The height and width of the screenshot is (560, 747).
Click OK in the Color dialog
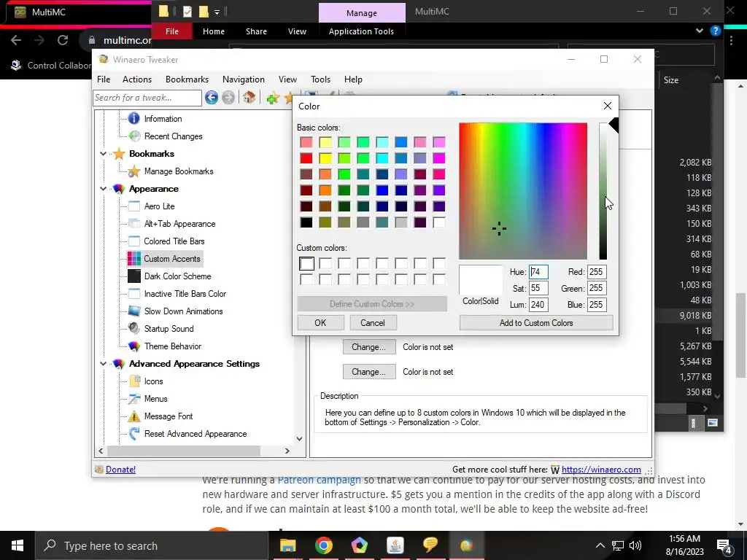320,323
